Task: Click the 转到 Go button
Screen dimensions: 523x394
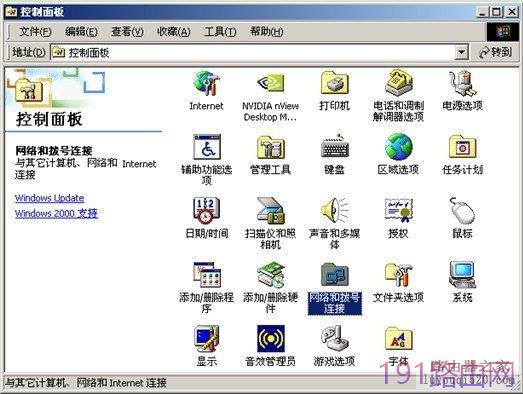Action: coord(495,52)
